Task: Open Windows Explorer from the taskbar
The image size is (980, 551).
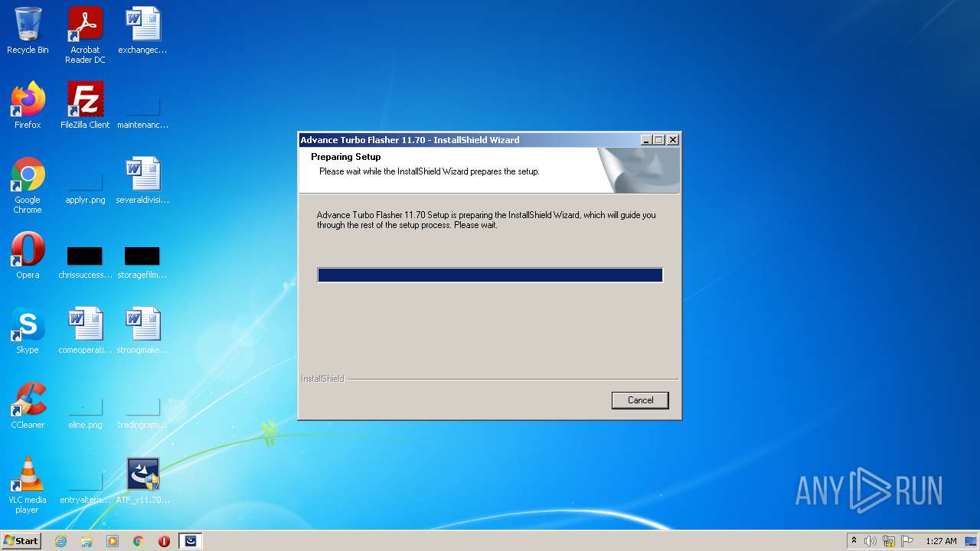Action: click(x=87, y=541)
